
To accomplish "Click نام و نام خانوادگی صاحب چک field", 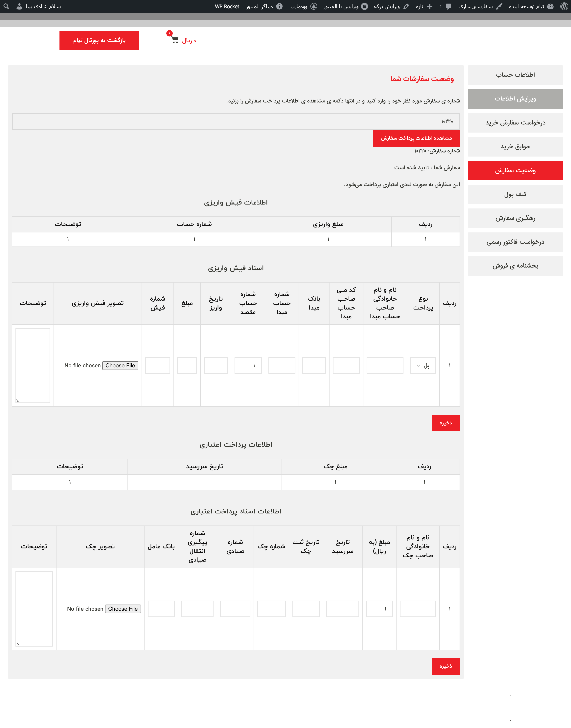I will click(x=418, y=609).
